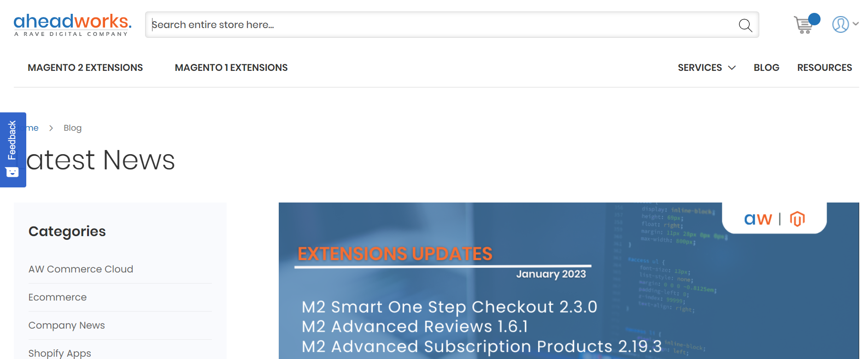The width and height of the screenshot is (868, 359).
Task: Click the aw Magento badge on banner
Action: [x=774, y=218]
